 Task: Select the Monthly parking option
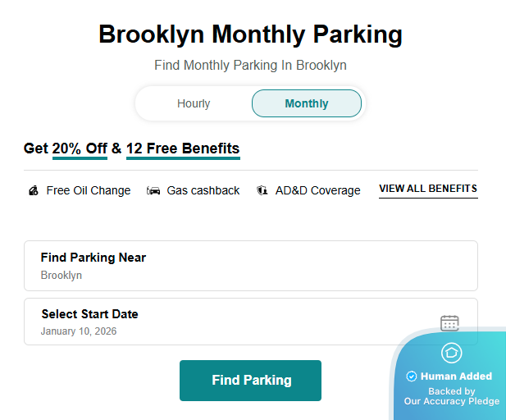click(307, 103)
